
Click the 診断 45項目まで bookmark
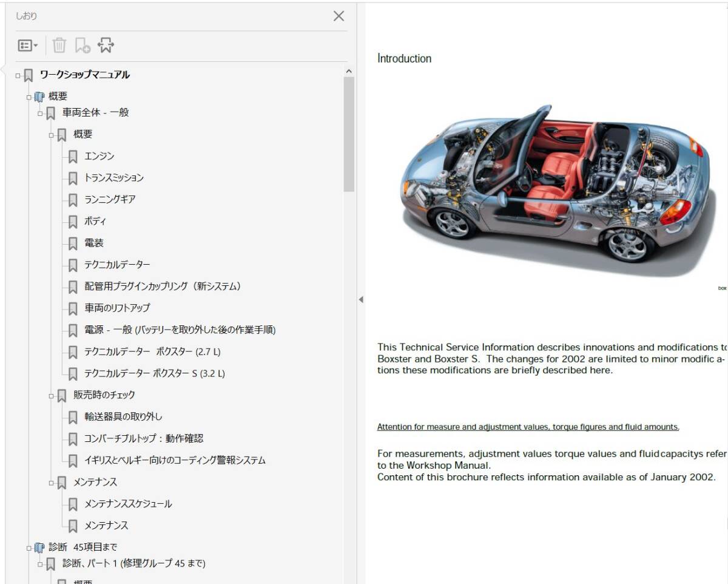(x=83, y=547)
